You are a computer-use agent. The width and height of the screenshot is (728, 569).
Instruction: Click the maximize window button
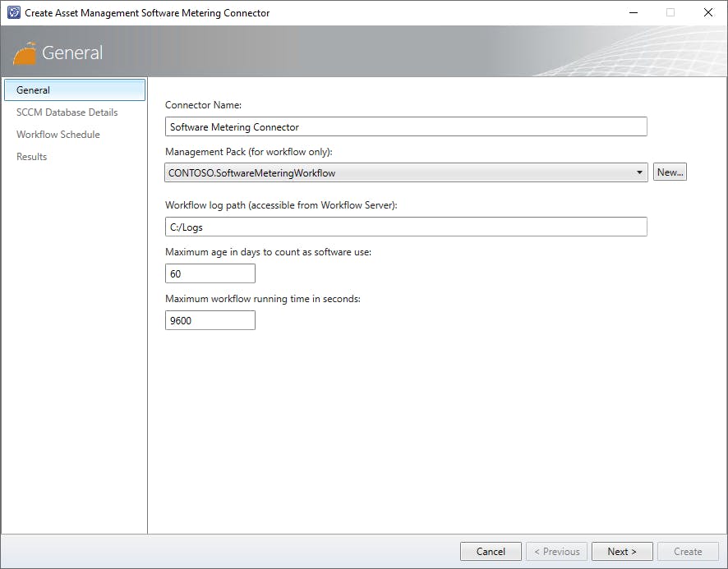(670, 13)
